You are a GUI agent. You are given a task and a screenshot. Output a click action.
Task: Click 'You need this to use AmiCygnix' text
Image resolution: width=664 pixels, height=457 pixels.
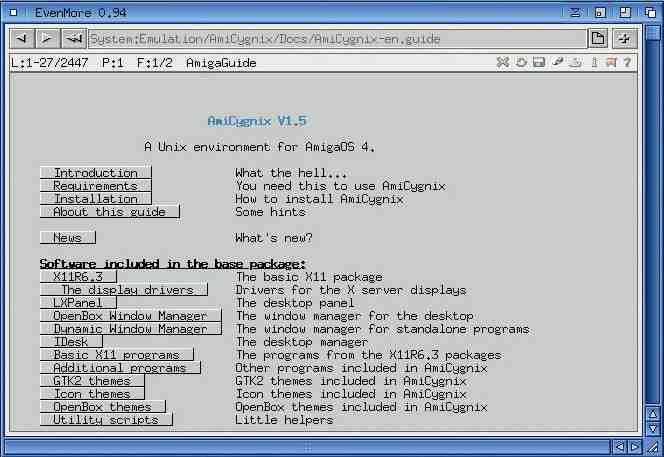click(x=340, y=186)
